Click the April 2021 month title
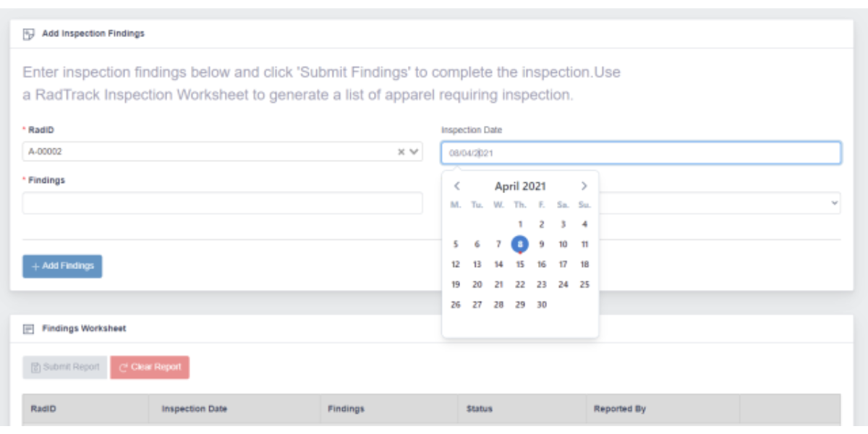 tap(520, 187)
